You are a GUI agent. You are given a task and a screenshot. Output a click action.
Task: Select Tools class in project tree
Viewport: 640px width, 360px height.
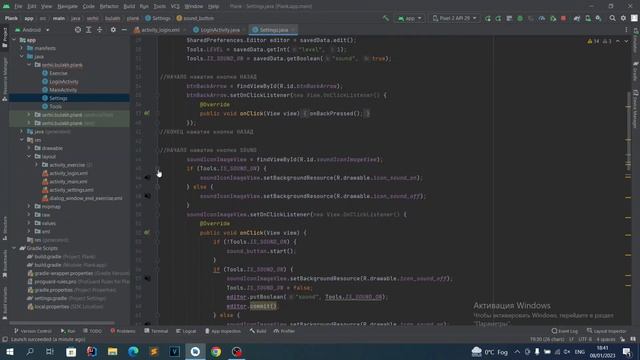56,107
